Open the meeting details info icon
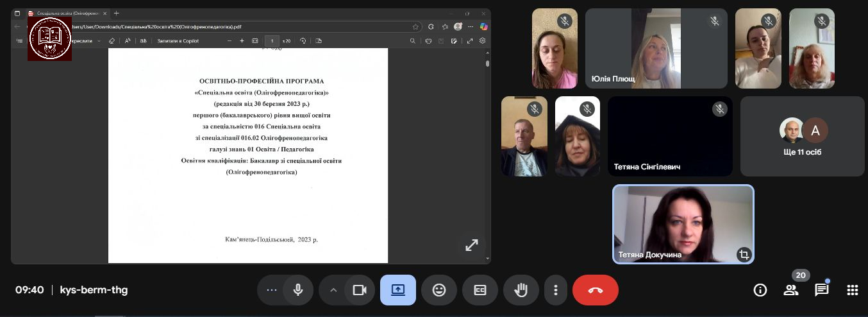The image size is (868, 317). coord(760,290)
